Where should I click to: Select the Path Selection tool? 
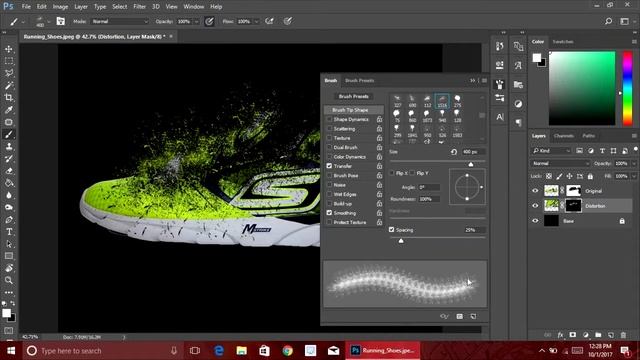(x=9, y=244)
